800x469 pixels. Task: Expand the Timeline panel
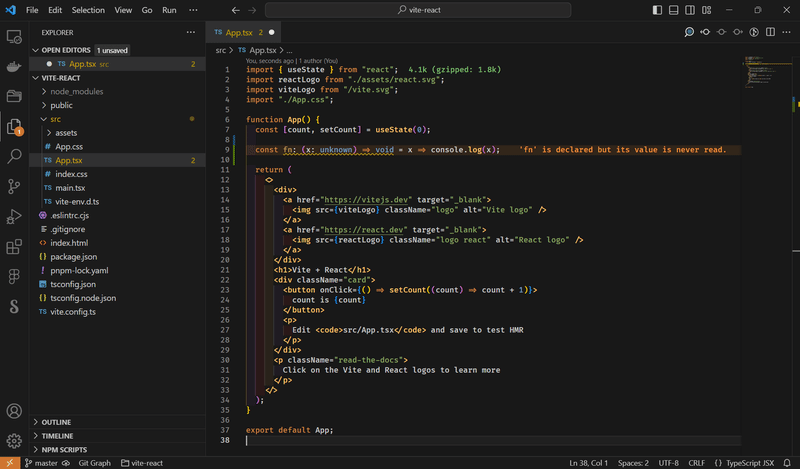[117, 436]
